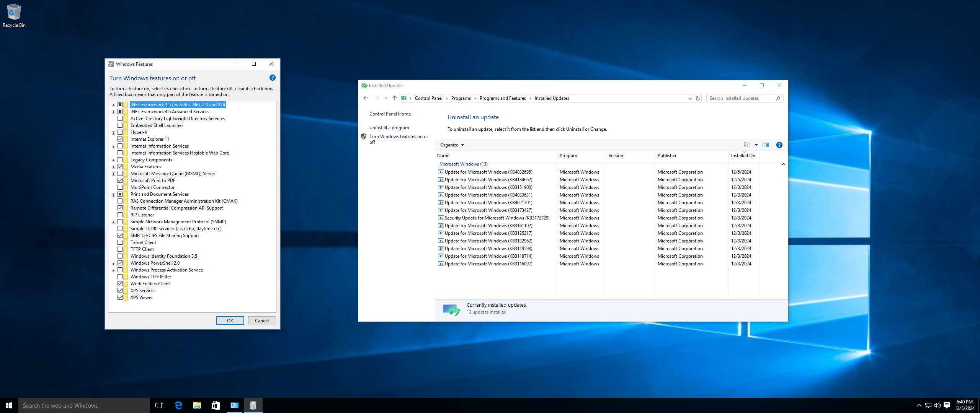980x413 pixels.
Task: Sort updates by the Publisher column
Action: tap(692, 156)
